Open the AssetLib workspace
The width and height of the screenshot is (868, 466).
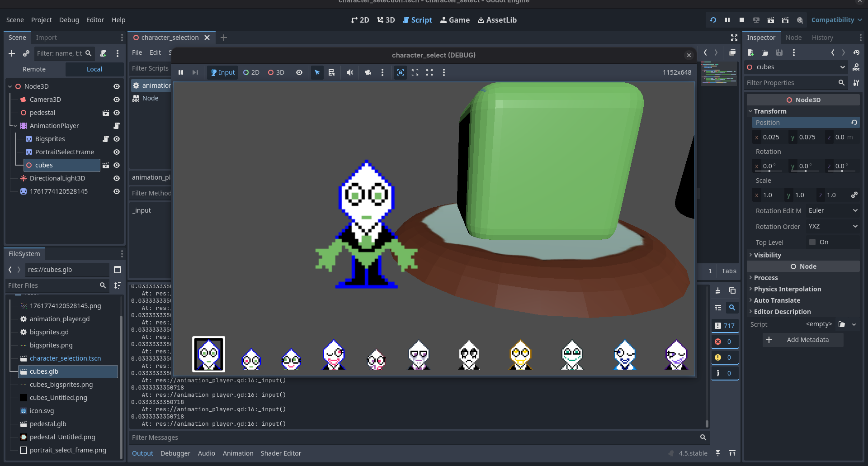pos(497,20)
